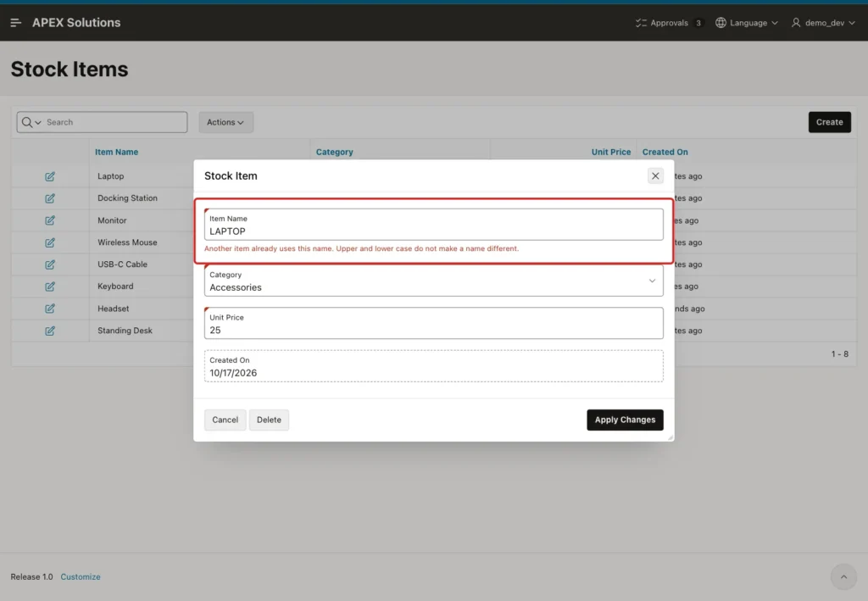The height and width of the screenshot is (601, 868).
Task: Click the edit icon for USB-C Cable row
Action: click(50, 264)
